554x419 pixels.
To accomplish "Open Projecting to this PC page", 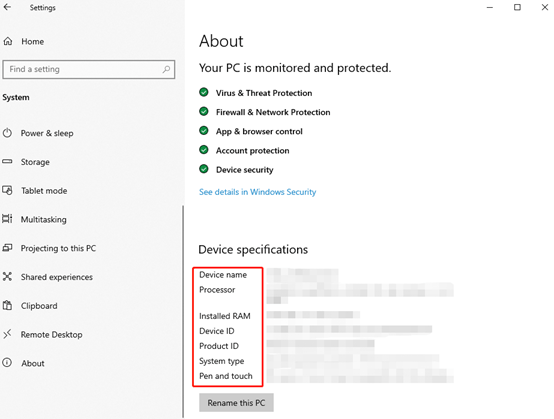I will point(58,248).
